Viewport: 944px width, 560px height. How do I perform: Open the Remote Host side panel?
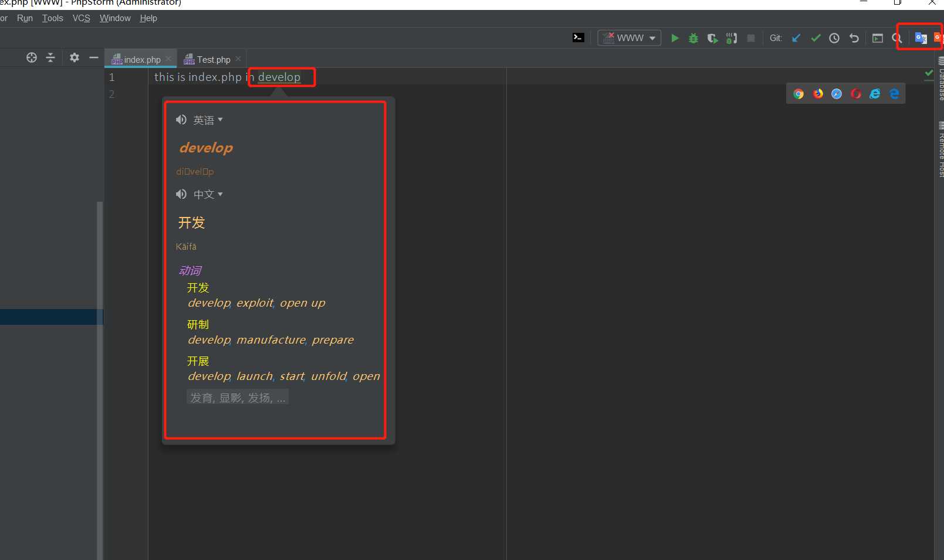pos(940,149)
